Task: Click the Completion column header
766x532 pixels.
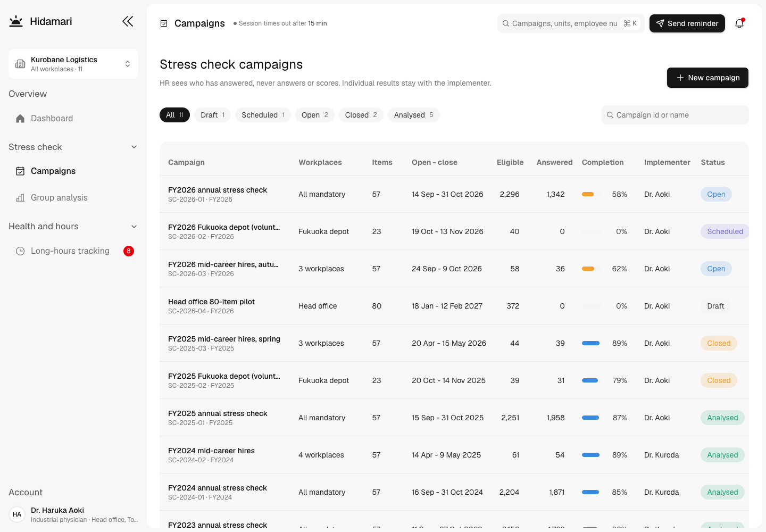Action: tap(603, 162)
